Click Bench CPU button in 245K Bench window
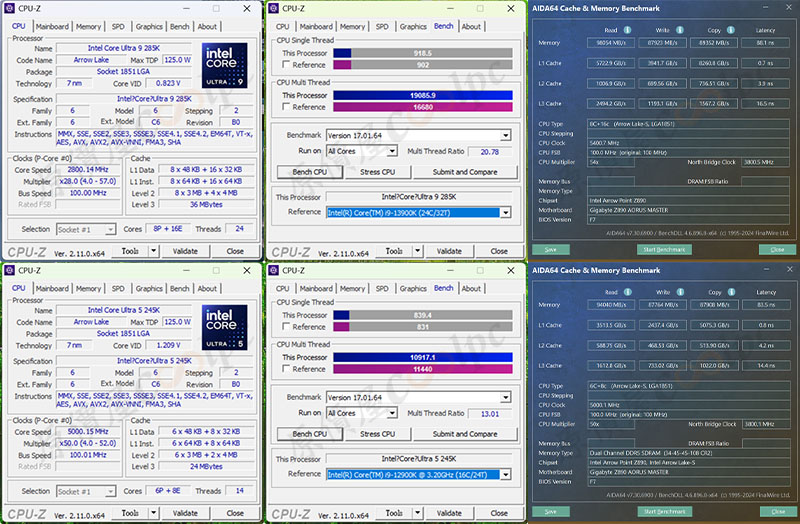The width and height of the screenshot is (800, 524). click(x=310, y=434)
